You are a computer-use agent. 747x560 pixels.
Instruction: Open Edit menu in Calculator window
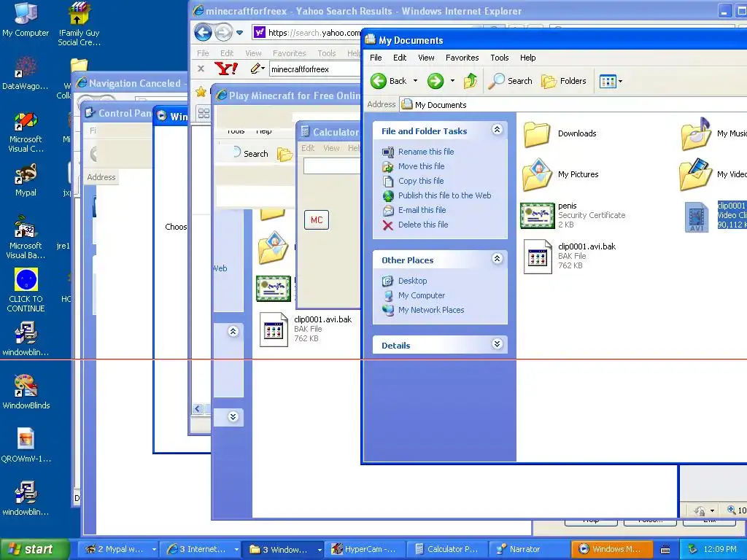point(308,148)
